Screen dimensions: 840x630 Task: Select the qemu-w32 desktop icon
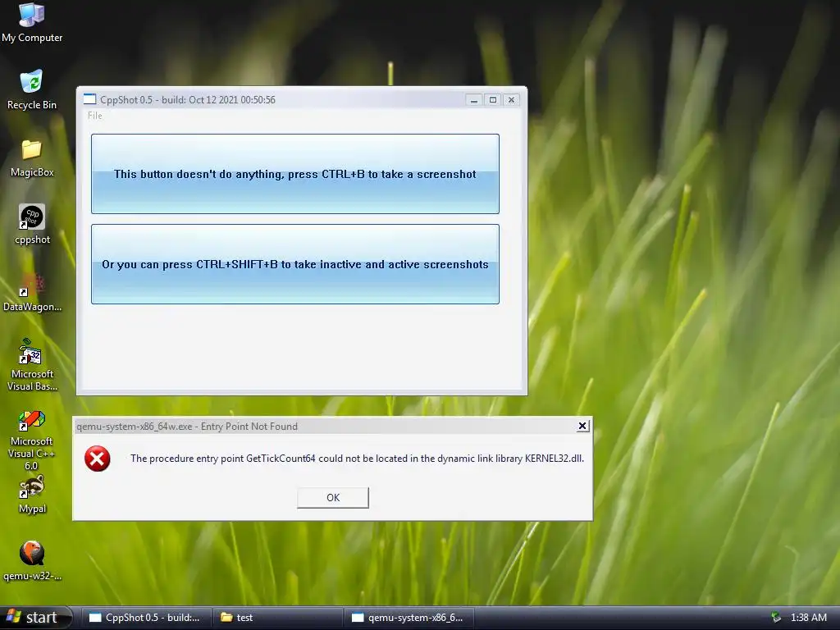click(32, 561)
